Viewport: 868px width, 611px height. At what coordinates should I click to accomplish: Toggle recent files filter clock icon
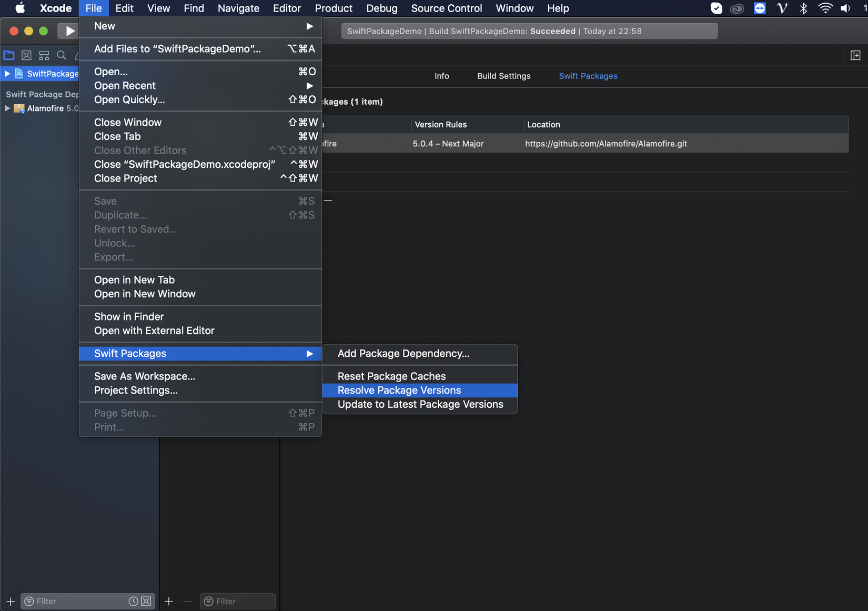[134, 601]
